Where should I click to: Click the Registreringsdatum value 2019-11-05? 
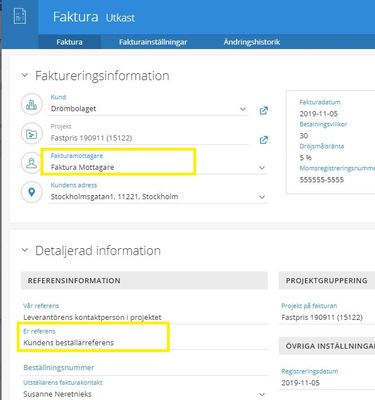coord(301,383)
